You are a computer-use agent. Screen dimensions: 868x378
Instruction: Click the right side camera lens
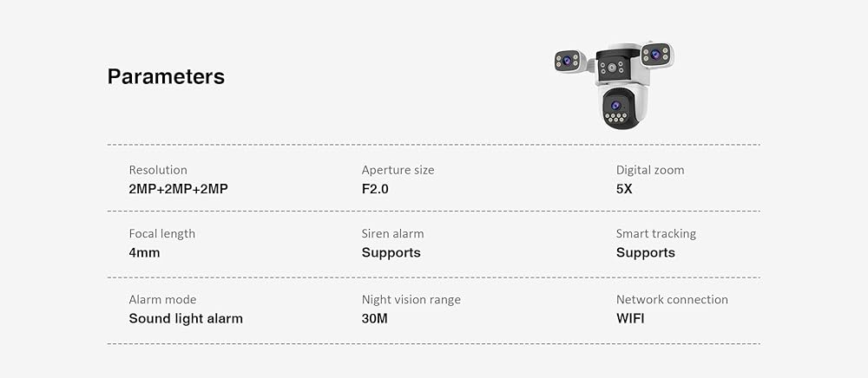(655, 54)
